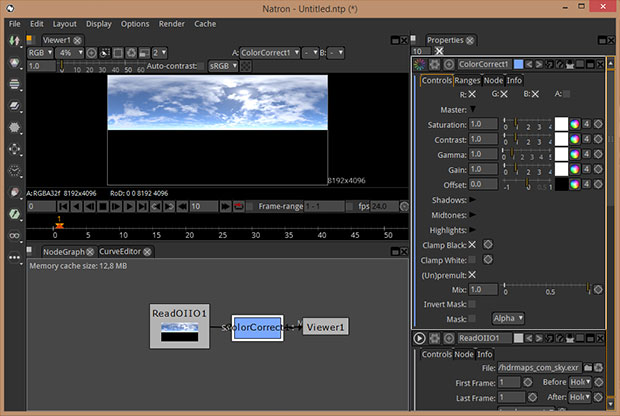Select the ReadOIIO1 node in graph
The height and width of the screenshot is (416, 620).
[180, 326]
